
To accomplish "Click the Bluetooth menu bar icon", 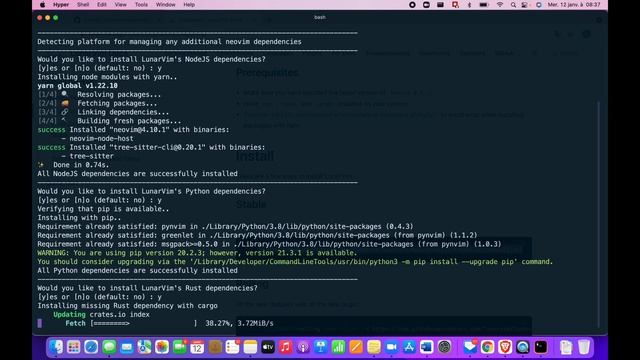I will tap(469, 5).
